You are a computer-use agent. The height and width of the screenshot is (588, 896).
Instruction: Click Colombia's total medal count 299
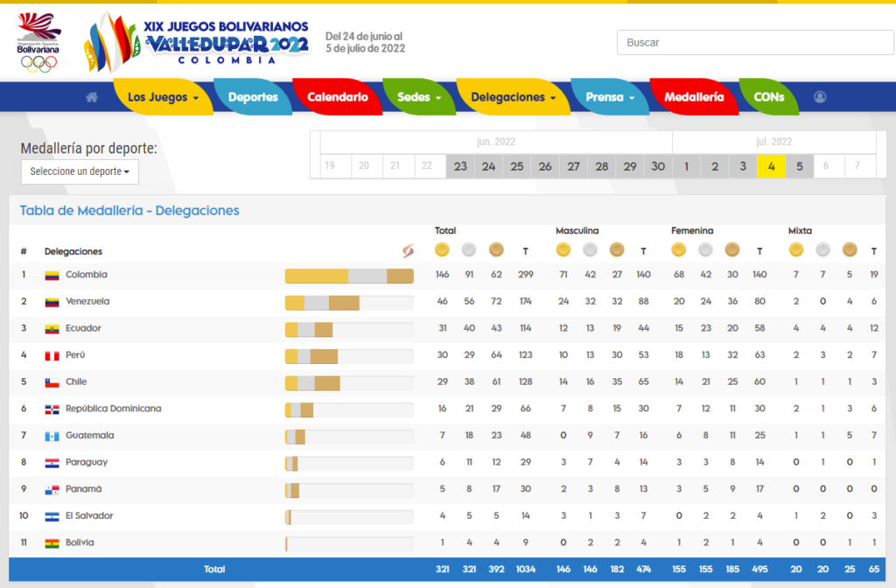click(x=526, y=275)
